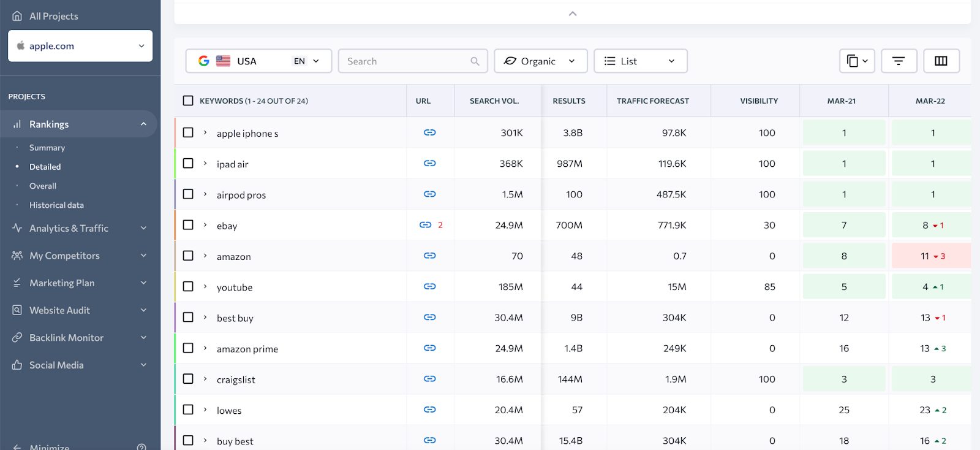The height and width of the screenshot is (450, 980).
Task: Open Summary under Rankings
Action: [x=47, y=148]
